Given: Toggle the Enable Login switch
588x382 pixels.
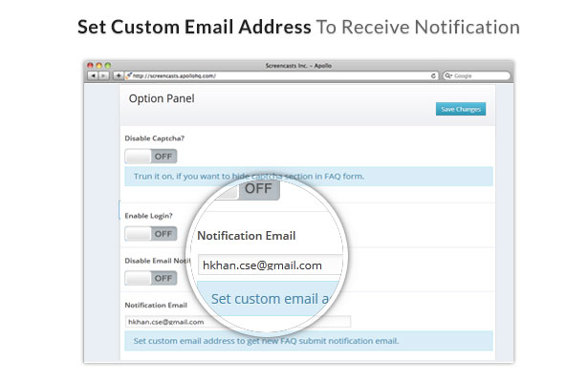Looking at the screenshot, I should [x=151, y=234].
